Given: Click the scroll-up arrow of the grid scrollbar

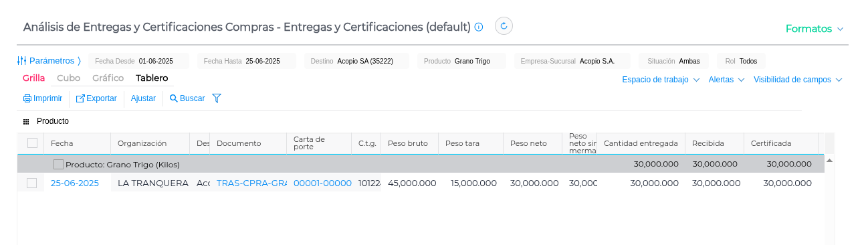Looking at the screenshot, I should pos(829,161).
